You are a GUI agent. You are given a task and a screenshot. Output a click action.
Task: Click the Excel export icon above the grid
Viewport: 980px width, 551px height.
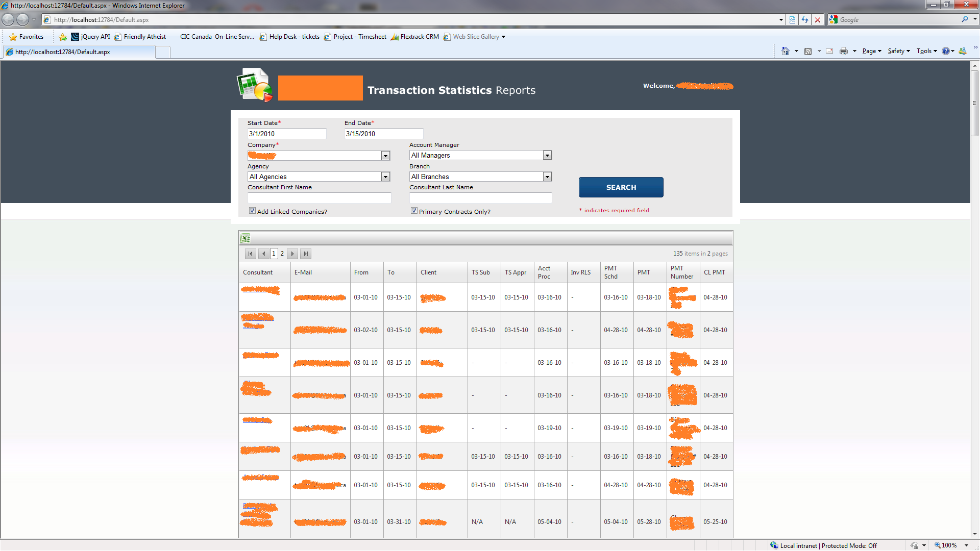point(246,238)
